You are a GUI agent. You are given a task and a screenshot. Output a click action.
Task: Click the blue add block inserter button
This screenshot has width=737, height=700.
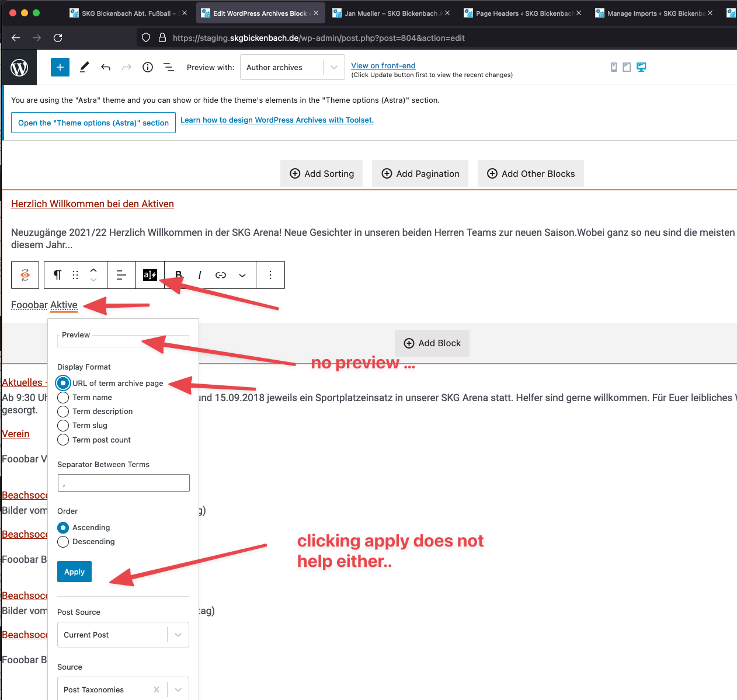[60, 67]
